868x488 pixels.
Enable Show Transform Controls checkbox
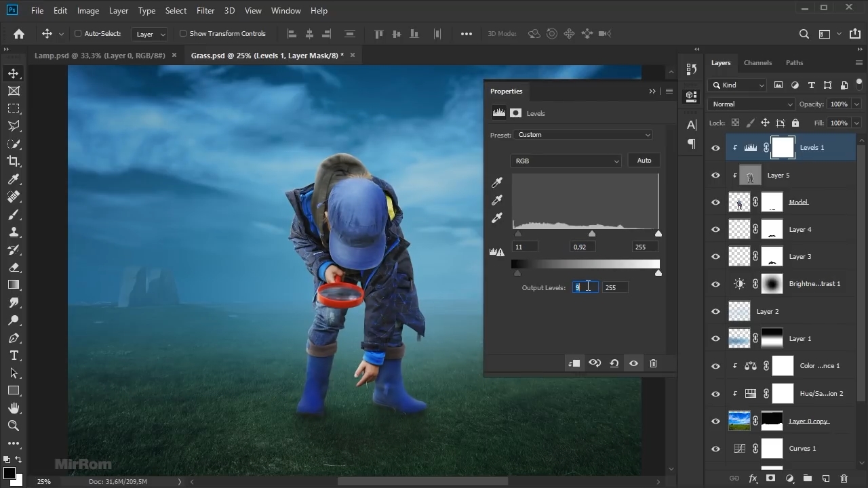[x=183, y=33]
